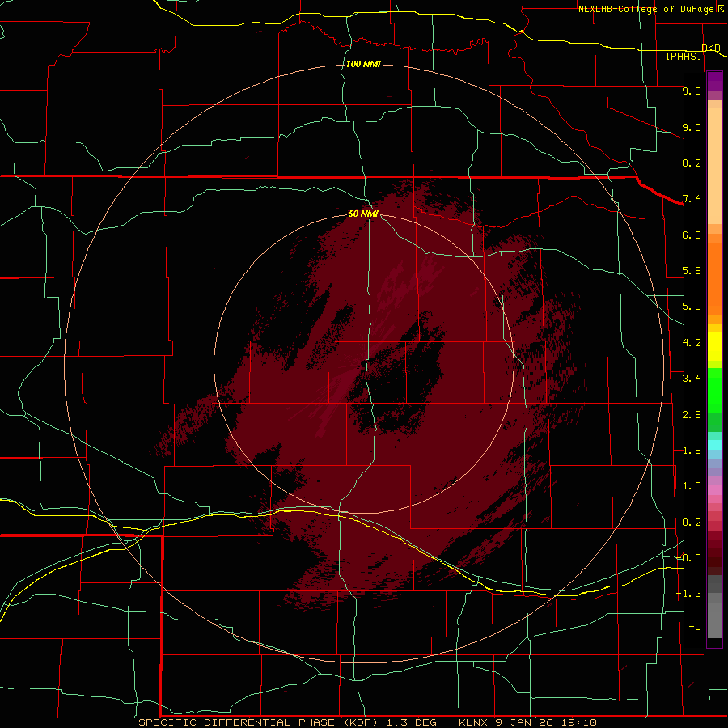The height and width of the screenshot is (728, 728).
Task: Click the bright green segment of the color bar
Action: 714,390
